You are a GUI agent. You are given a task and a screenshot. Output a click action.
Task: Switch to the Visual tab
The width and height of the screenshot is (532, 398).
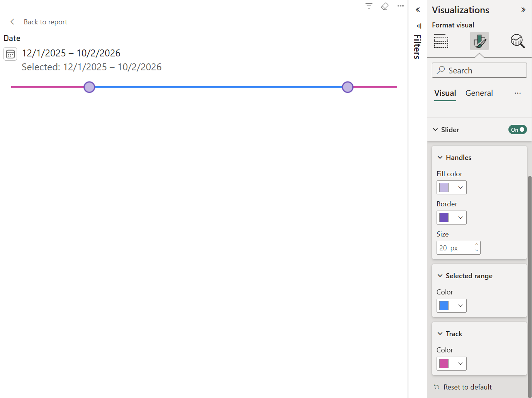(x=445, y=93)
